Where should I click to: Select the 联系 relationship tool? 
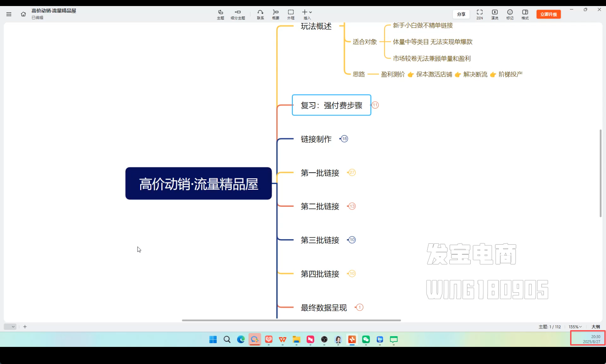(260, 14)
